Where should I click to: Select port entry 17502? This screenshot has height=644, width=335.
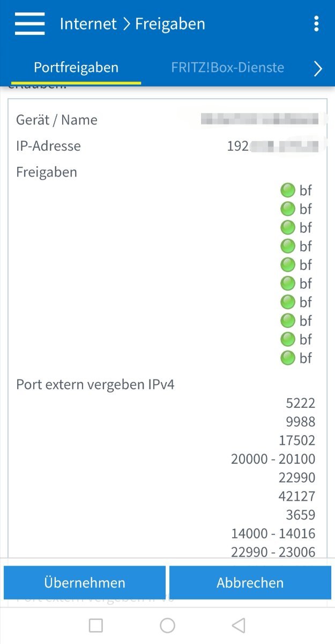click(297, 441)
